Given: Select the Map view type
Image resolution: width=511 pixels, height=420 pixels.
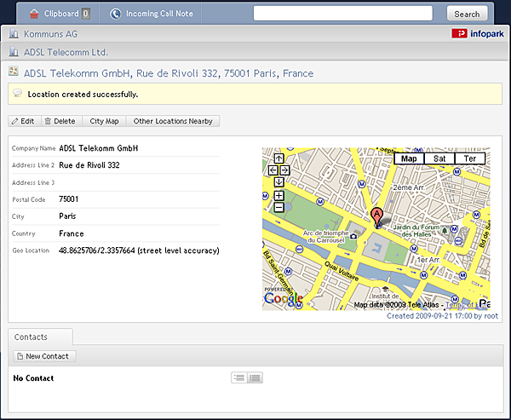Looking at the screenshot, I should coord(409,158).
